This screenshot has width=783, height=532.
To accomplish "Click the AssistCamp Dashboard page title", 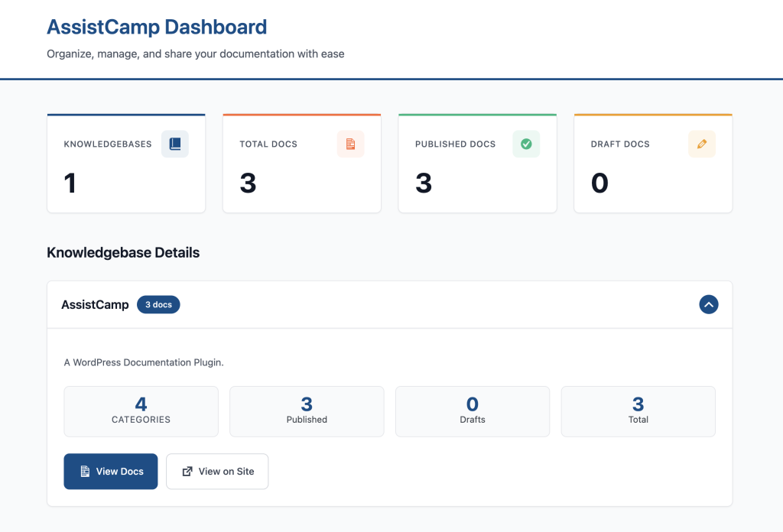I will tap(157, 27).
